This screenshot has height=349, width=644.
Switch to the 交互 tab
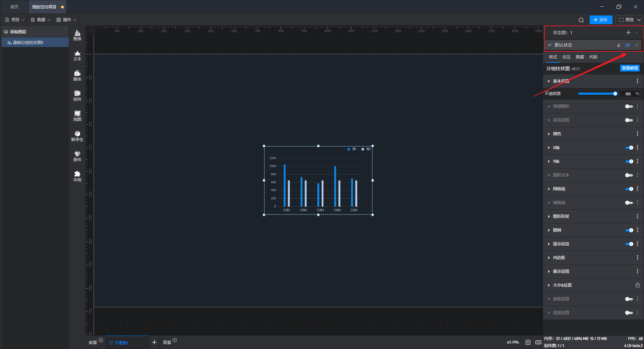click(567, 57)
